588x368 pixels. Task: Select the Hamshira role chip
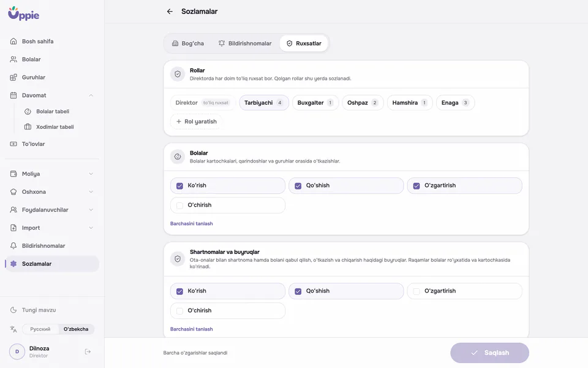410,103
